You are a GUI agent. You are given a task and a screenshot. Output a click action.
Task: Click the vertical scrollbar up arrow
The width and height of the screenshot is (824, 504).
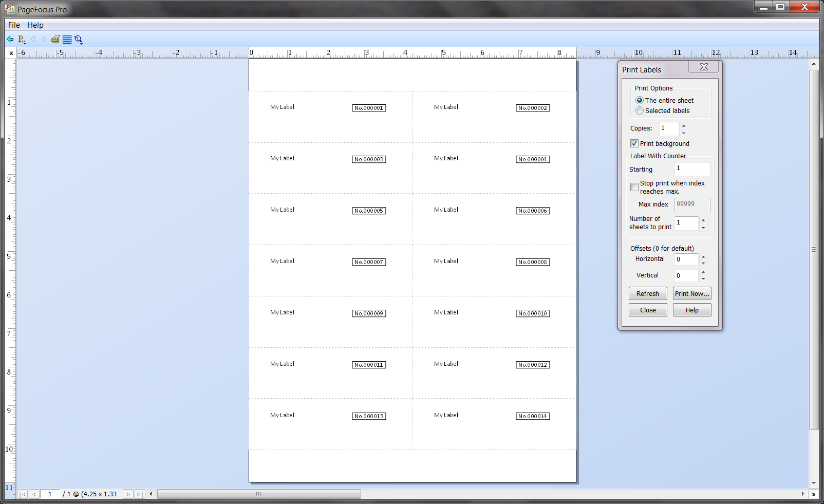coord(814,64)
